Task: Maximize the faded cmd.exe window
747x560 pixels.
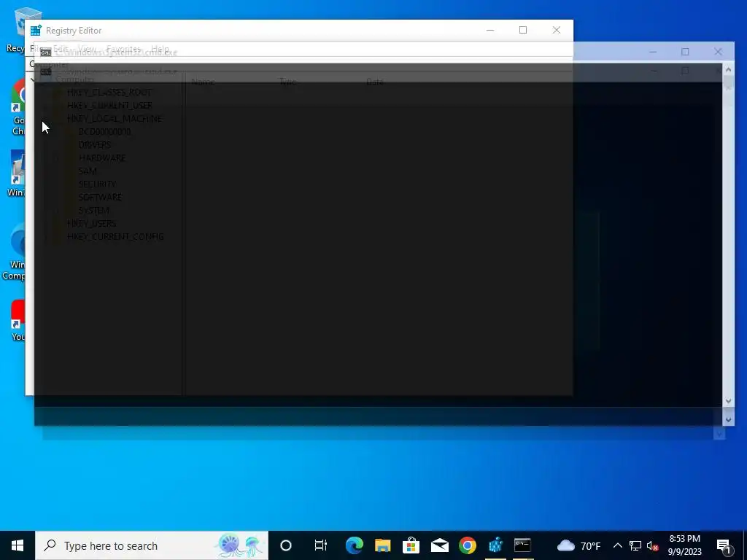Action: [685, 52]
